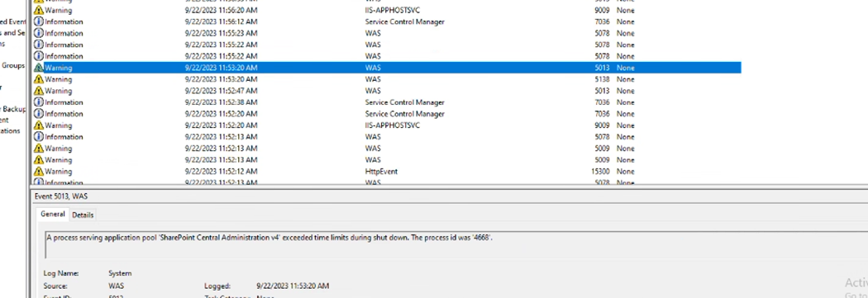Click the information icon of the 11:56:12 AM event

[x=38, y=21]
